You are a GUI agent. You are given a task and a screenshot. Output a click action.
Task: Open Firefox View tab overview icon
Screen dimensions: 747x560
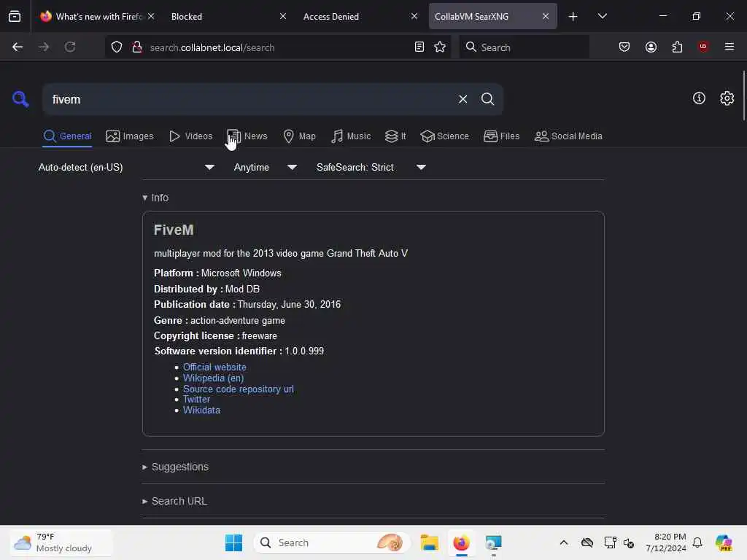[x=15, y=16]
